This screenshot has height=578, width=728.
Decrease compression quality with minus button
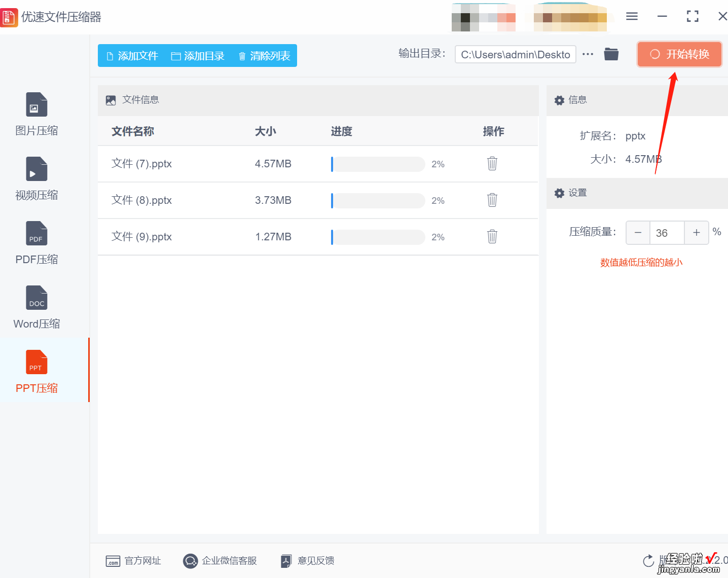coord(638,233)
